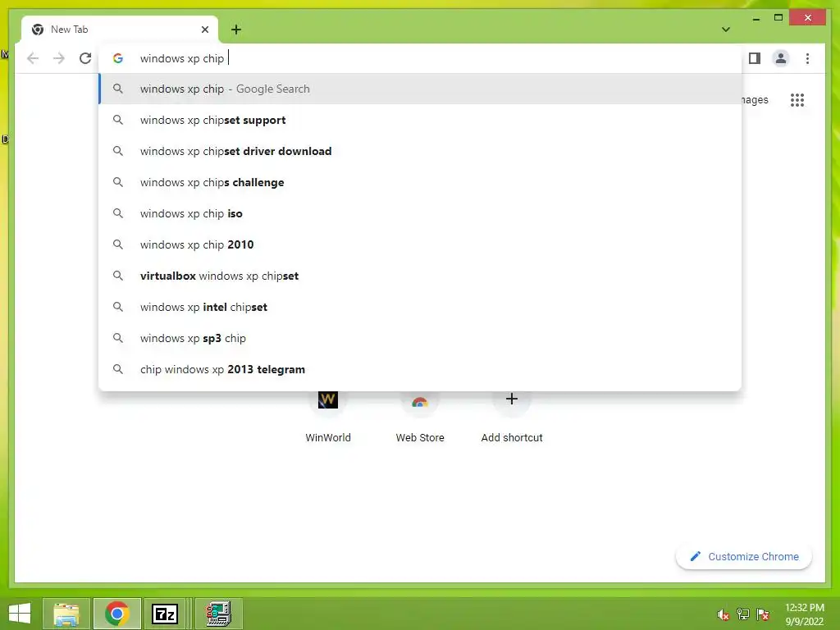This screenshot has width=840, height=630.
Task: Select the New Tab tab
Action: 120,30
